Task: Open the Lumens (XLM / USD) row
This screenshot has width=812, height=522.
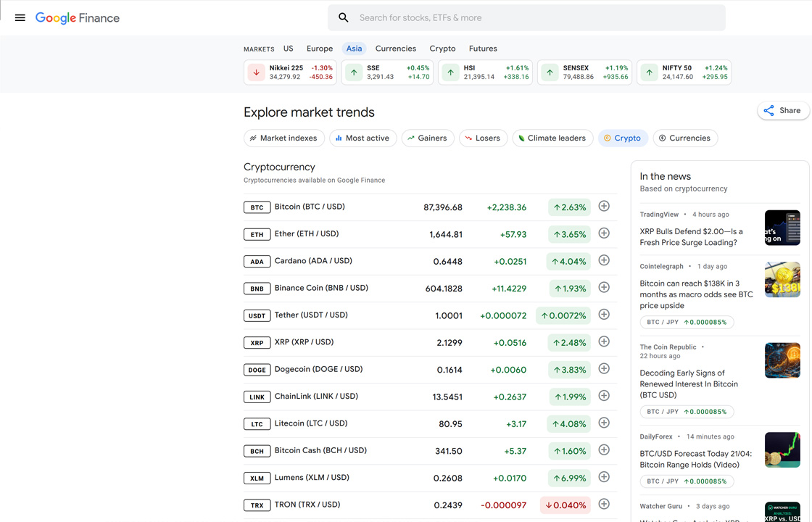Action: (430, 478)
